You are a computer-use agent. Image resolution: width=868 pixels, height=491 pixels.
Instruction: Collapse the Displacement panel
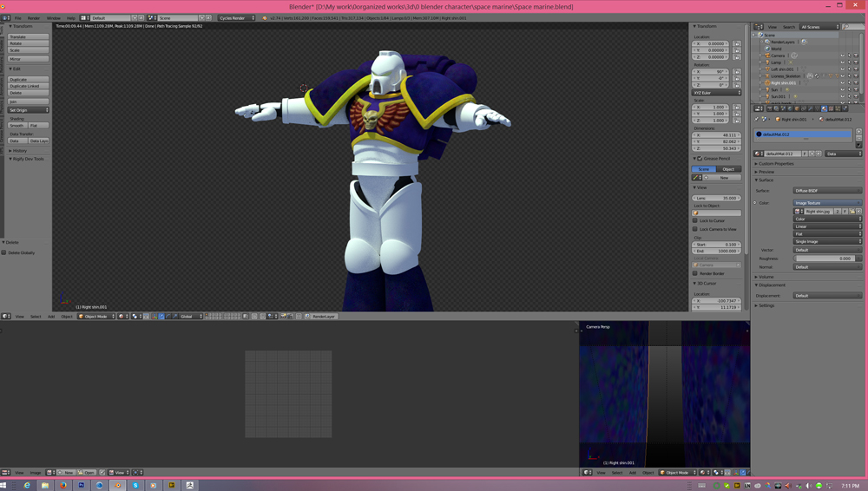770,285
